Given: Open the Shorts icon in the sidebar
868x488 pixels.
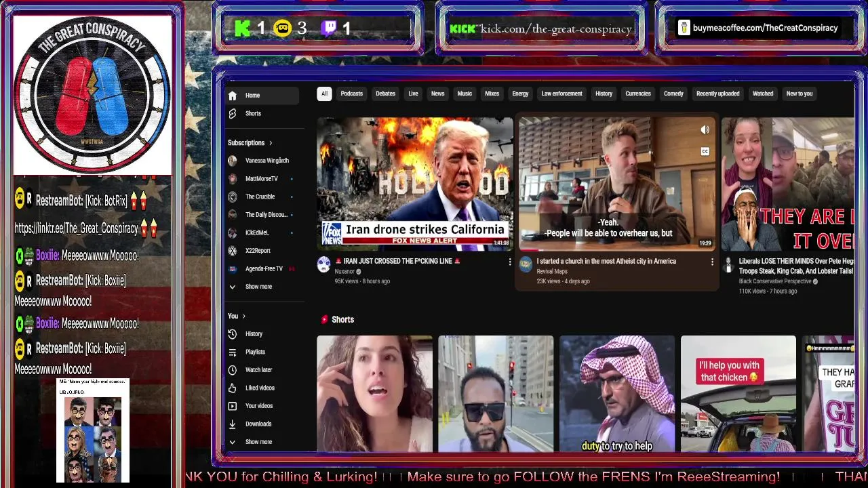Looking at the screenshot, I should tap(233, 113).
